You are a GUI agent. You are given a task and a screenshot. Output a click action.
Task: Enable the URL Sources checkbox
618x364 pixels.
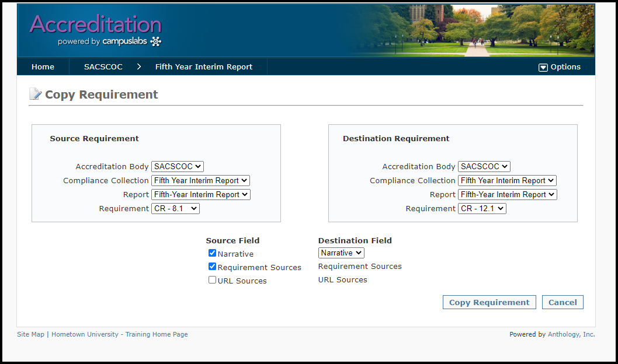[213, 280]
